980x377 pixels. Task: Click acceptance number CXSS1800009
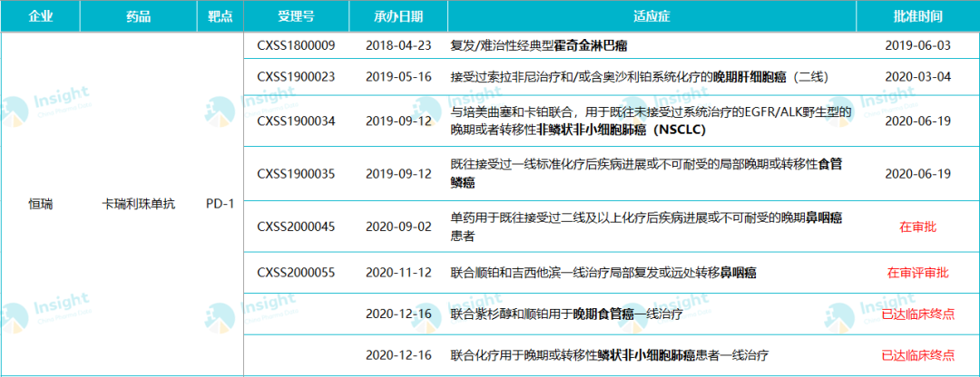[296, 47]
